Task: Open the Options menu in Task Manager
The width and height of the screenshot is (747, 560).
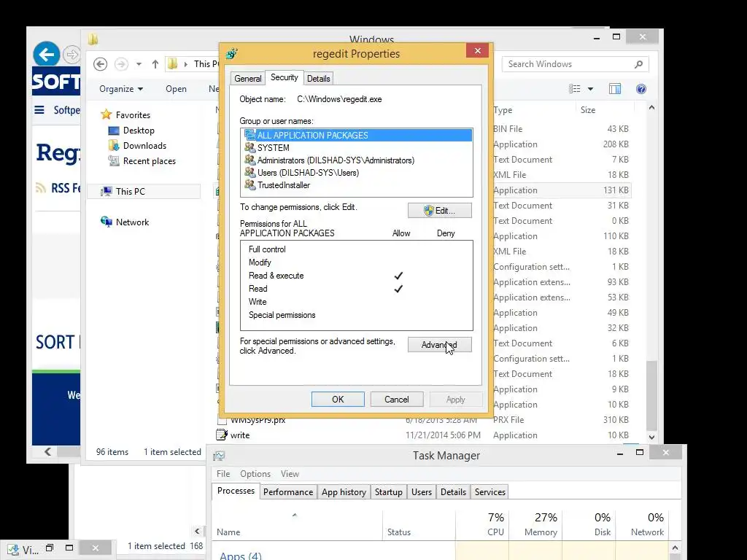Action: [255, 474]
